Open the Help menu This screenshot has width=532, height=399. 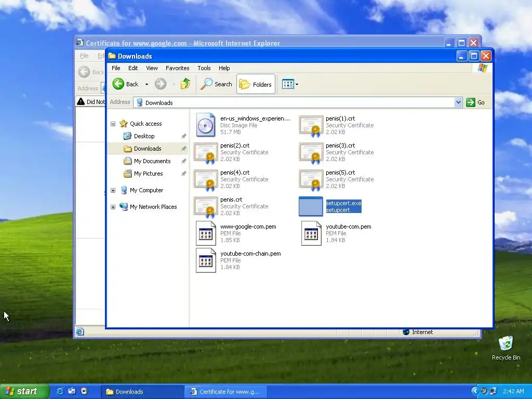[x=224, y=68]
